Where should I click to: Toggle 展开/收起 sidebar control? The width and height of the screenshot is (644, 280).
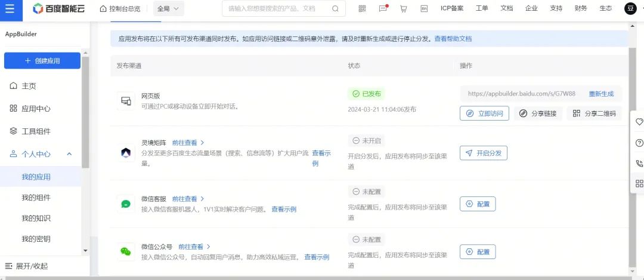[27, 266]
